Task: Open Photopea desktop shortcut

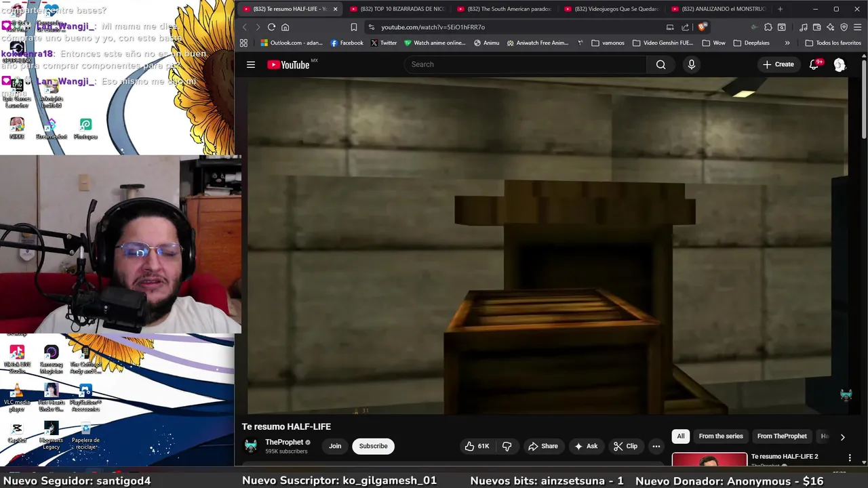Action: tap(85, 128)
